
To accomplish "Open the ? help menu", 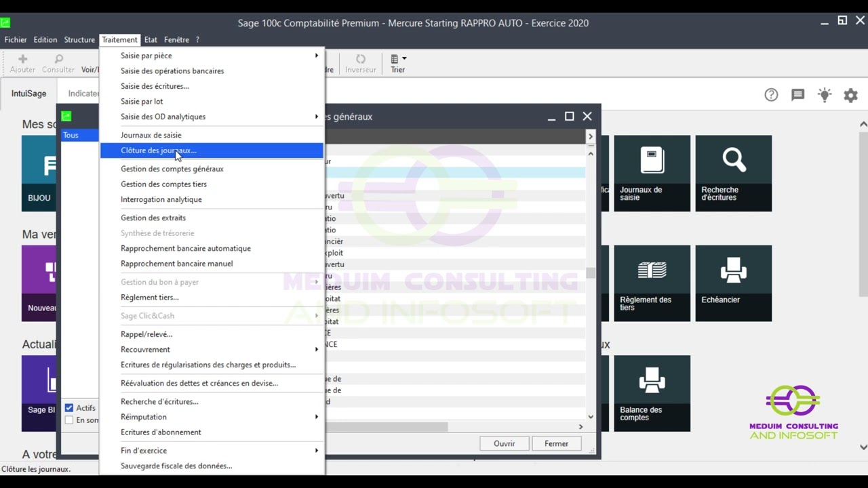I will pyautogui.click(x=197, y=40).
